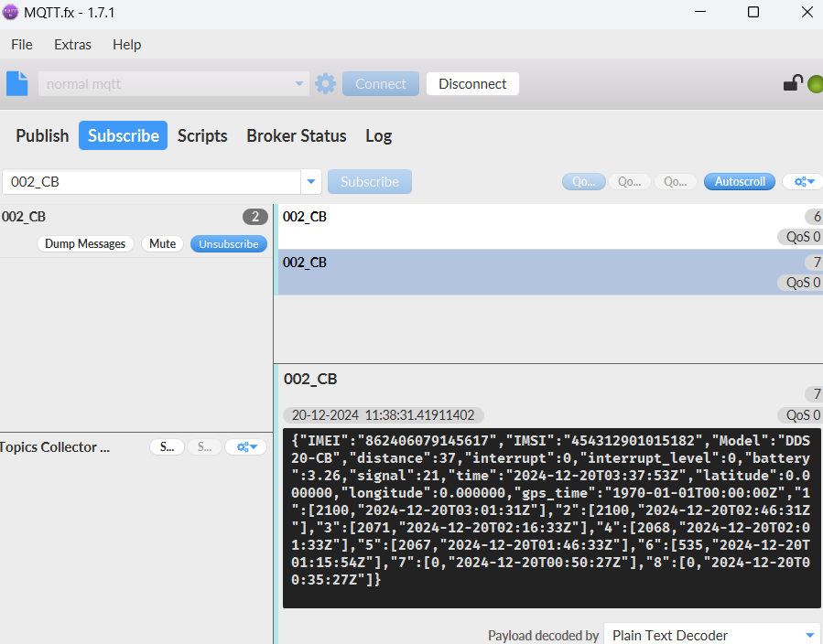Open the Topics Collector gears menu

coord(246,446)
